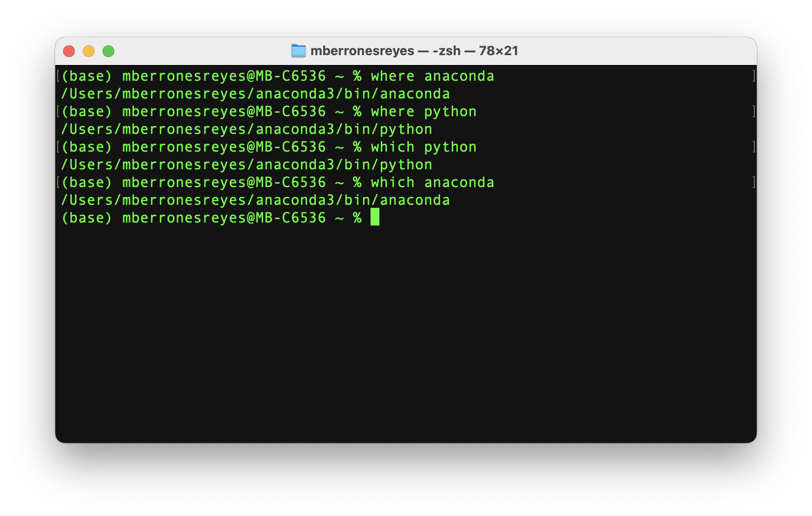This screenshot has width=812, height=516.
Task: Select the green terminal cursor block
Action: (374, 217)
